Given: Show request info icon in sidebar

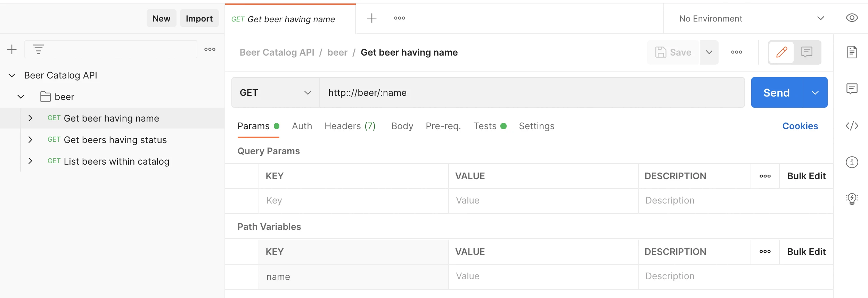Looking at the screenshot, I should click(x=852, y=162).
